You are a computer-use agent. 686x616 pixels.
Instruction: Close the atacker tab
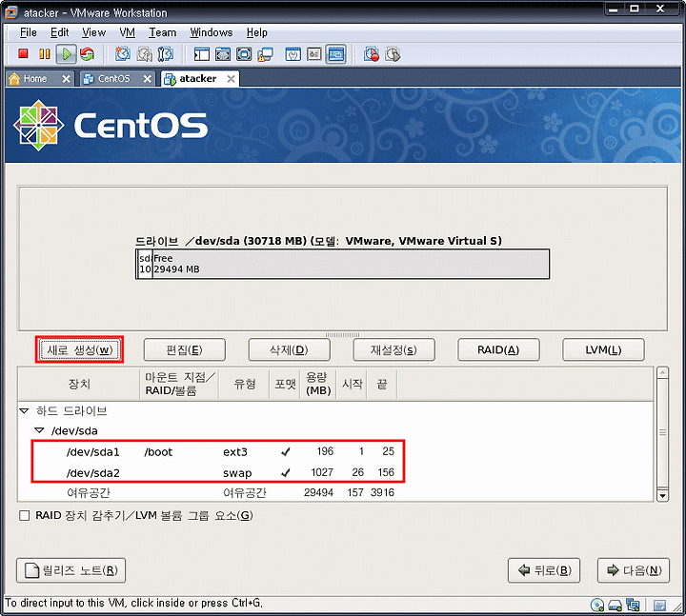[x=231, y=79]
